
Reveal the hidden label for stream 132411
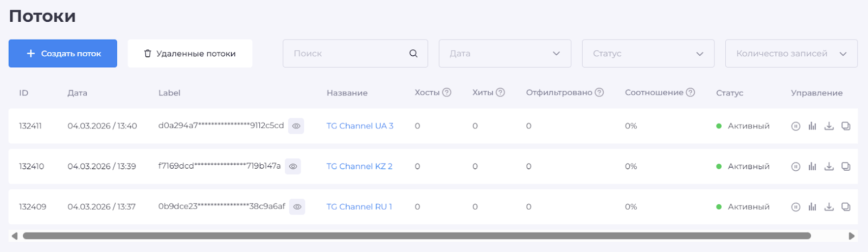[x=296, y=126]
